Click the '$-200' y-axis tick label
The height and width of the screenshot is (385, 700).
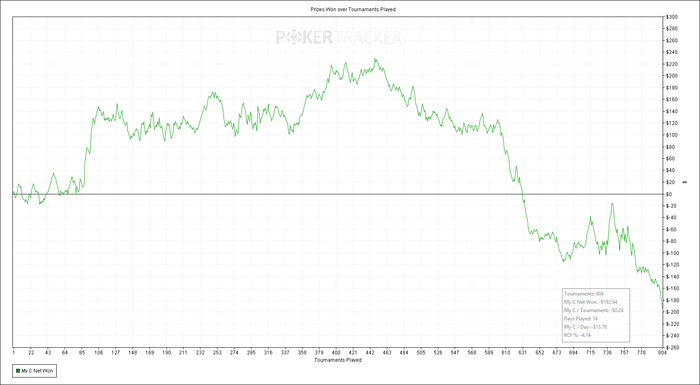(672, 312)
